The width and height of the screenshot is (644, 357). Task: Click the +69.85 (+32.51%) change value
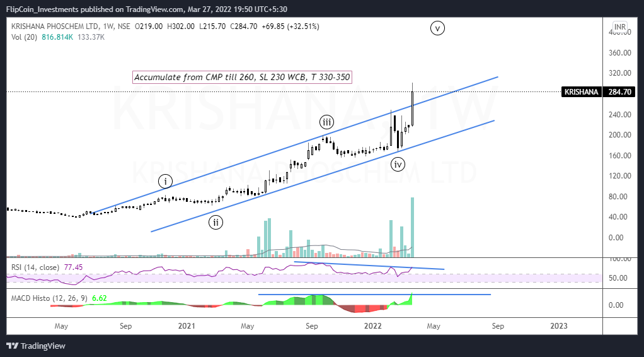click(x=290, y=26)
